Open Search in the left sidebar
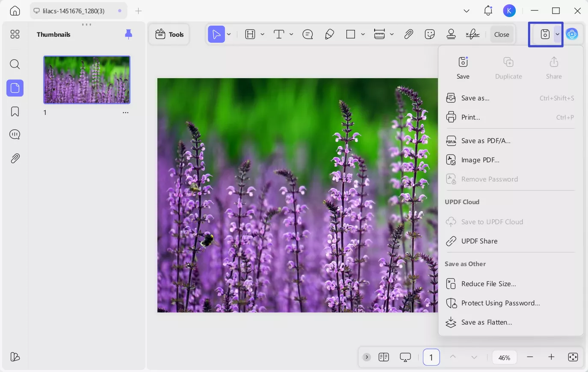Viewport: 588px width, 372px height. [15, 64]
